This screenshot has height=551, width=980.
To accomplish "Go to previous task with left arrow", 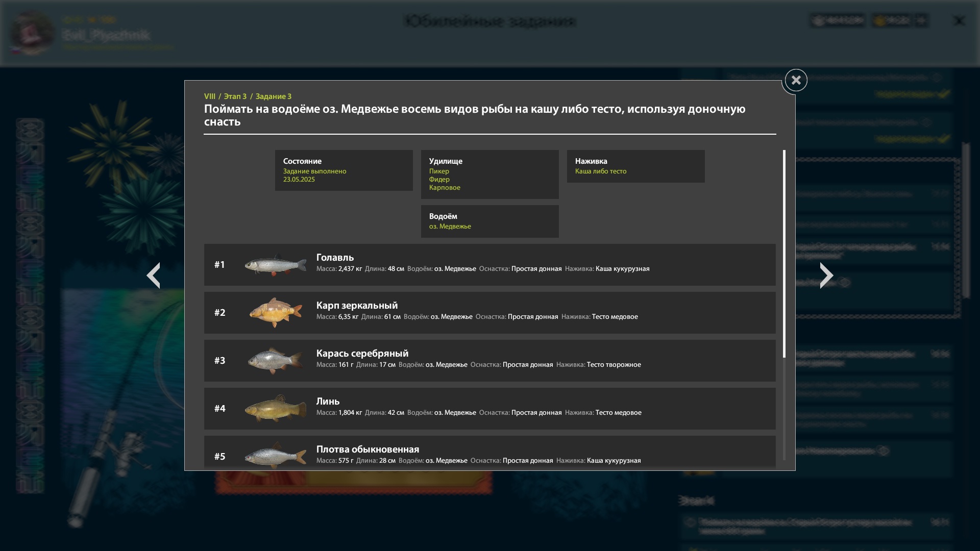I will click(153, 275).
